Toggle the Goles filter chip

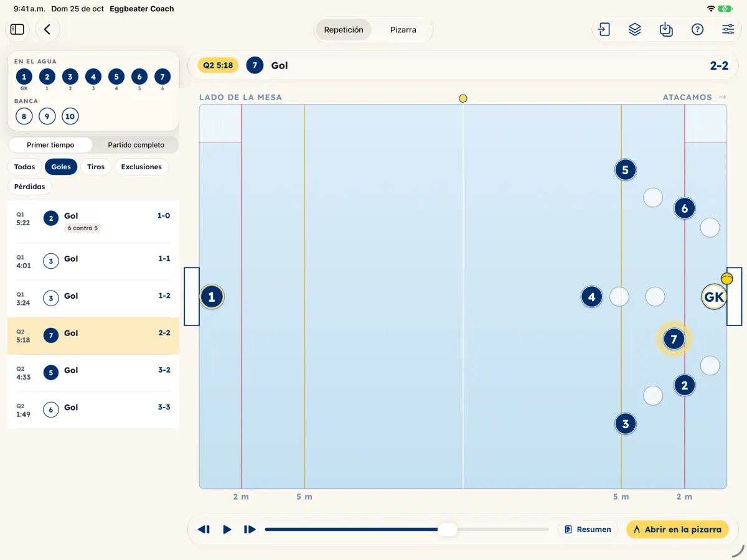click(x=61, y=167)
